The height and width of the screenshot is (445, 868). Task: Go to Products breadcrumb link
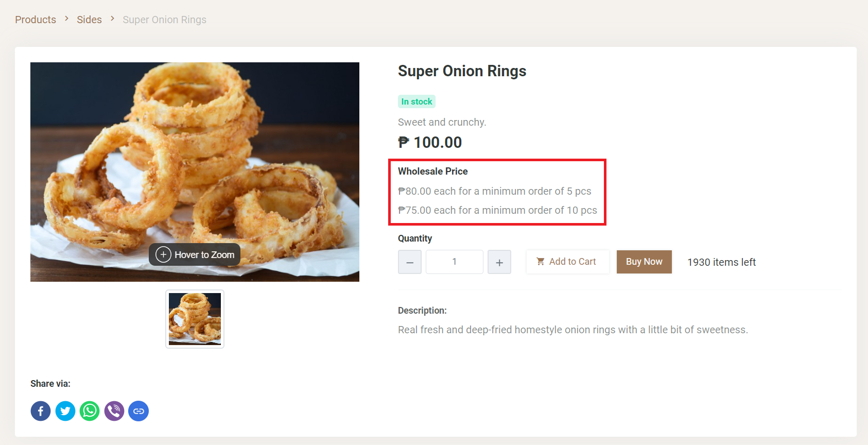coord(36,20)
